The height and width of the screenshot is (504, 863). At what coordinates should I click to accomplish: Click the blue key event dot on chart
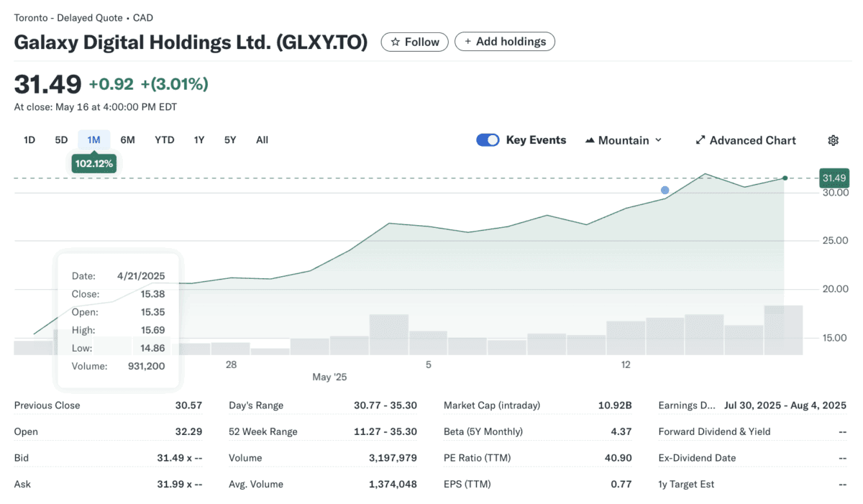(665, 190)
